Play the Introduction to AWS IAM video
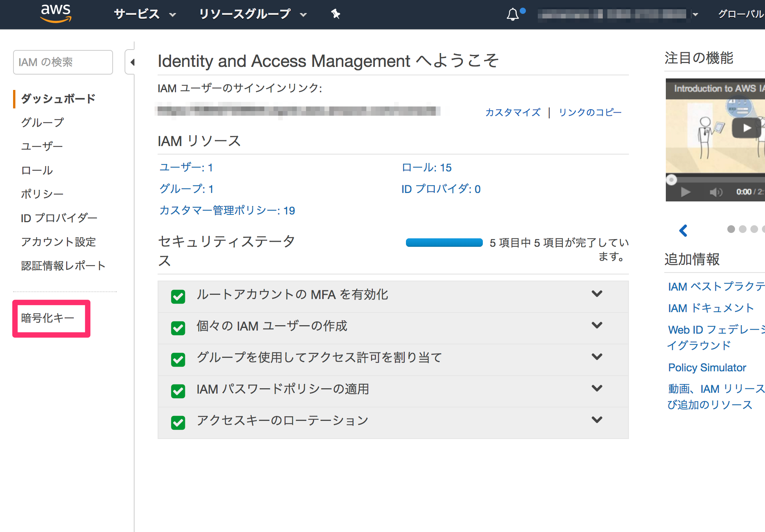765x532 pixels. tap(746, 128)
